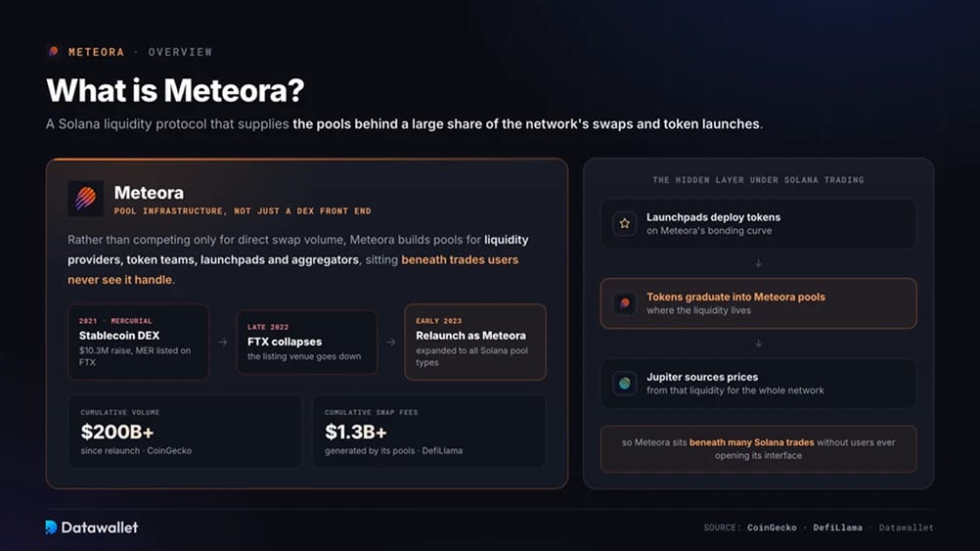Click the star icon beside Launchpads deploy tokens
980x551 pixels.
point(624,223)
